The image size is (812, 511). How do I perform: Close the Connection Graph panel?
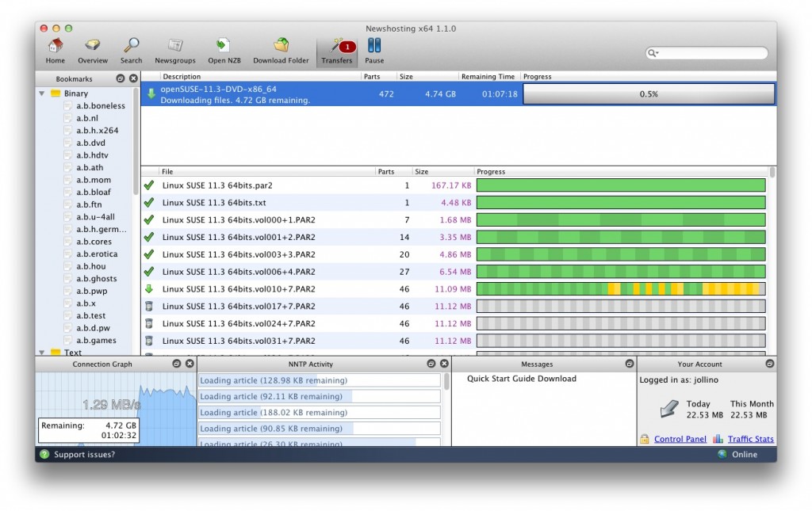pos(190,364)
